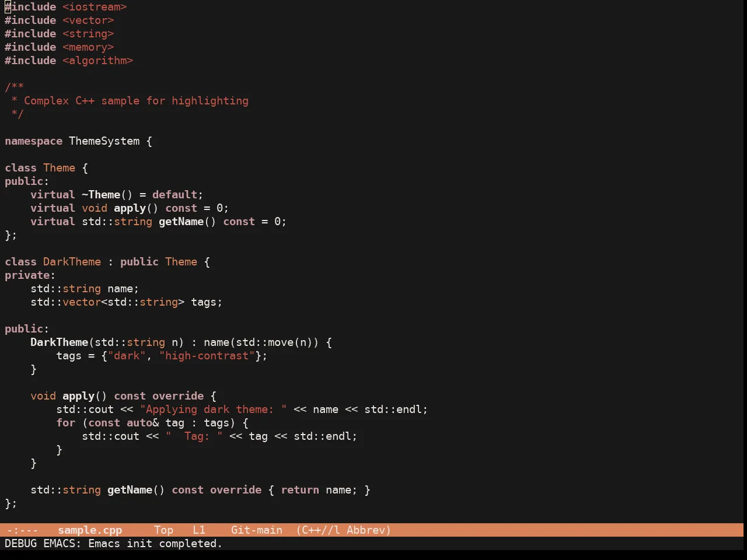Image resolution: width=747 pixels, height=560 pixels.
Task: Click 'Theme' in the 'class Theme {' line
Action: coord(60,168)
